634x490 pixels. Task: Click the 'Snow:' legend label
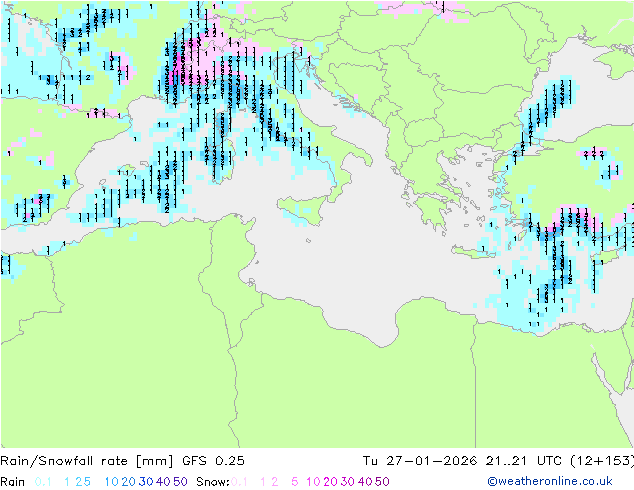(x=213, y=482)
